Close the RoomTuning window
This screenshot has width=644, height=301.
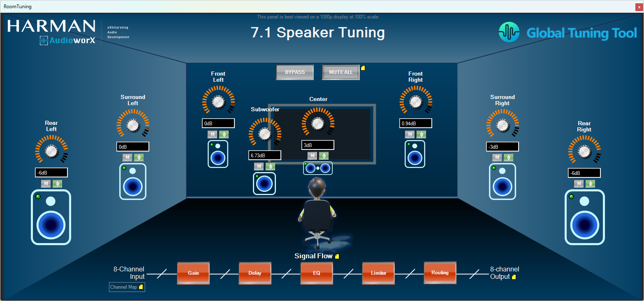(x=638, y=7)
